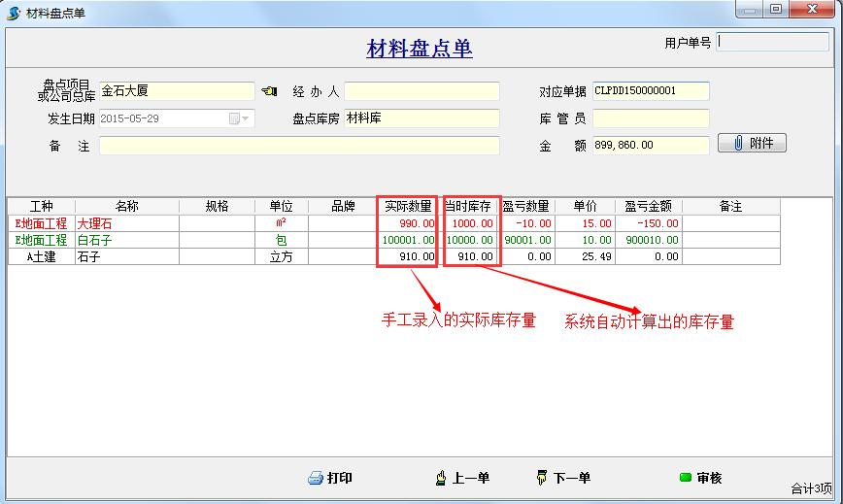The image size is (843, 504).
Task: Click the 对应单据 field CLPDD150000001
Action: [651, 91]
